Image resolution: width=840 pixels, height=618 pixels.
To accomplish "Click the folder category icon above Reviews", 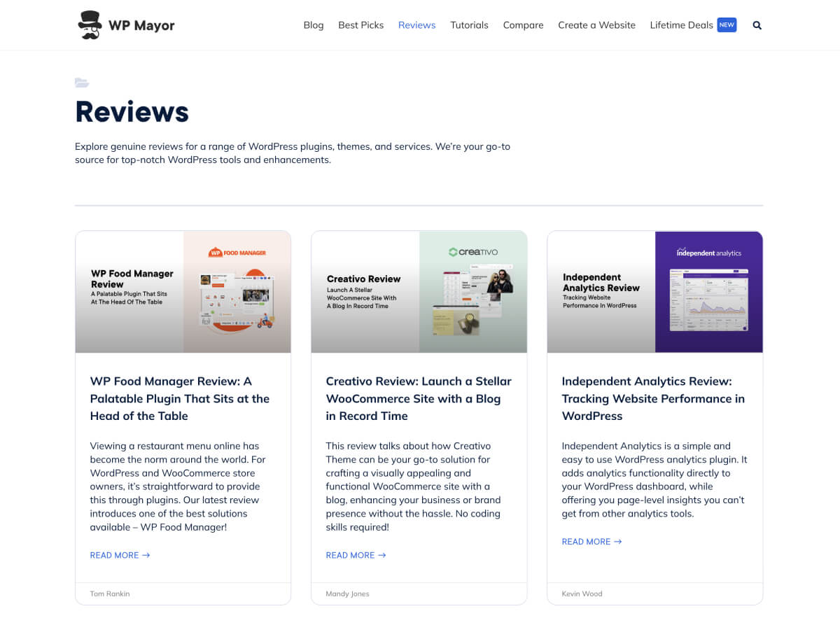I will [x=82, y=83].
